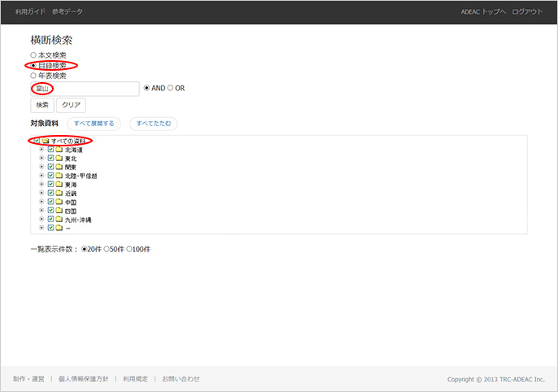Click the 四国 folder icon
Viewport: 558px width, 392px height.
(59, 211)
